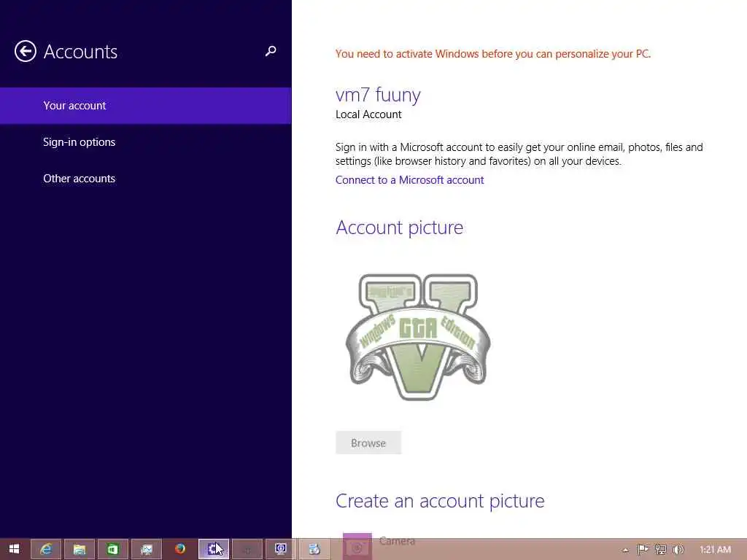This screenshot has width=747, height=560.
Task: Open Action Center flag icon
Action: coord(643,550)
